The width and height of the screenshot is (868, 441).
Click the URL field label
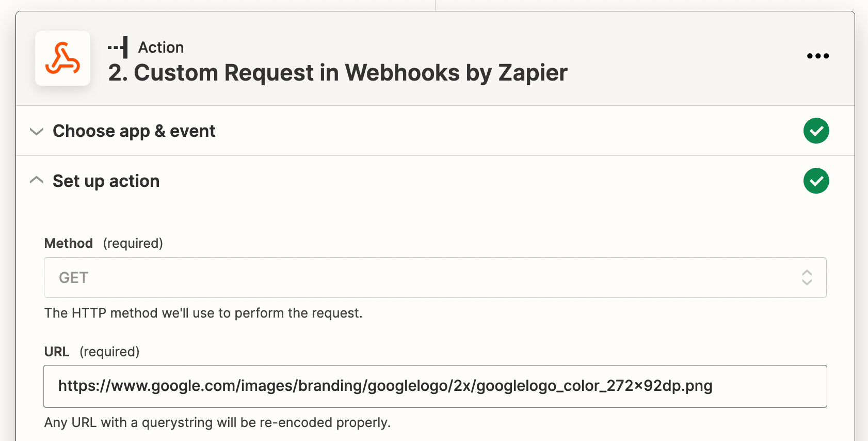coord(57,352)
